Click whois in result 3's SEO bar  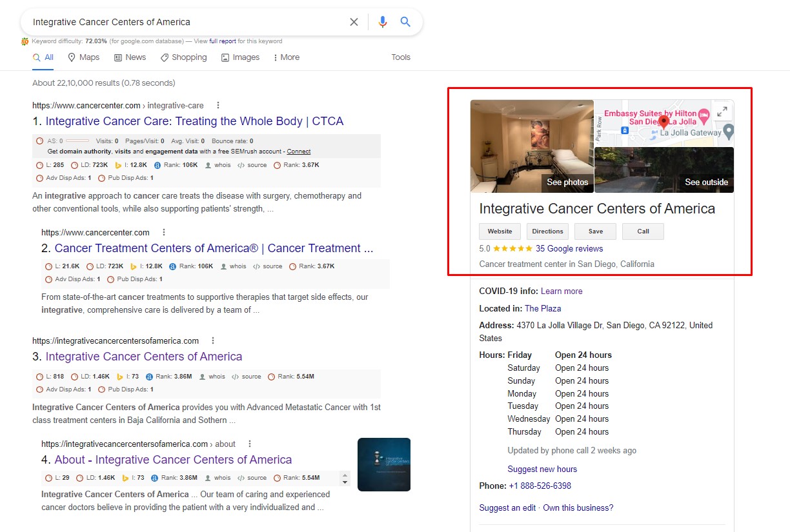coord(212,377)
